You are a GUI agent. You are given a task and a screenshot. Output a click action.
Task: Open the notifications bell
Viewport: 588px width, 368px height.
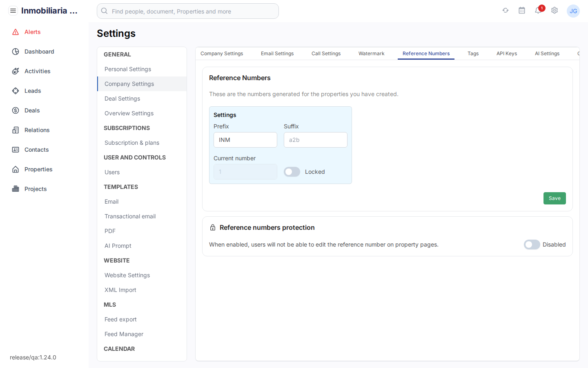click(538, 11)
